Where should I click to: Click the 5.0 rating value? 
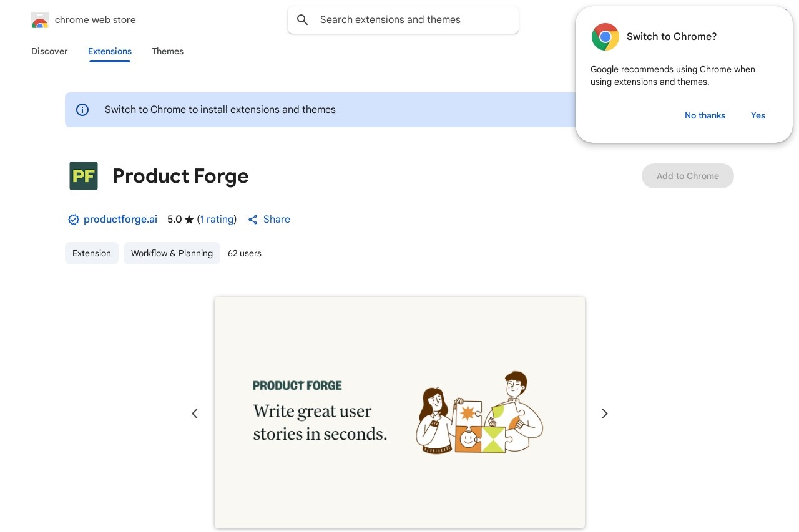pos(174,220)
